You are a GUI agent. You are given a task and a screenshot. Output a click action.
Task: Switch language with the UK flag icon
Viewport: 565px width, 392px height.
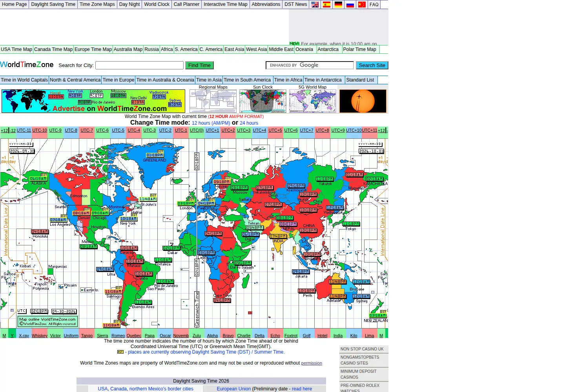click(x=315, y=4)
